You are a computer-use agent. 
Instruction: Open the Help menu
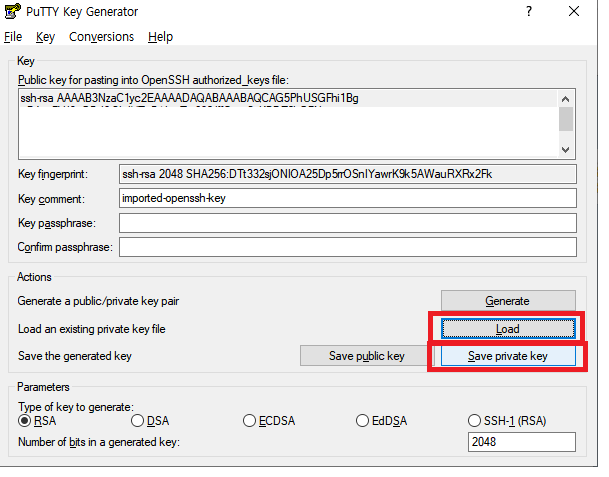pos(160,37)
